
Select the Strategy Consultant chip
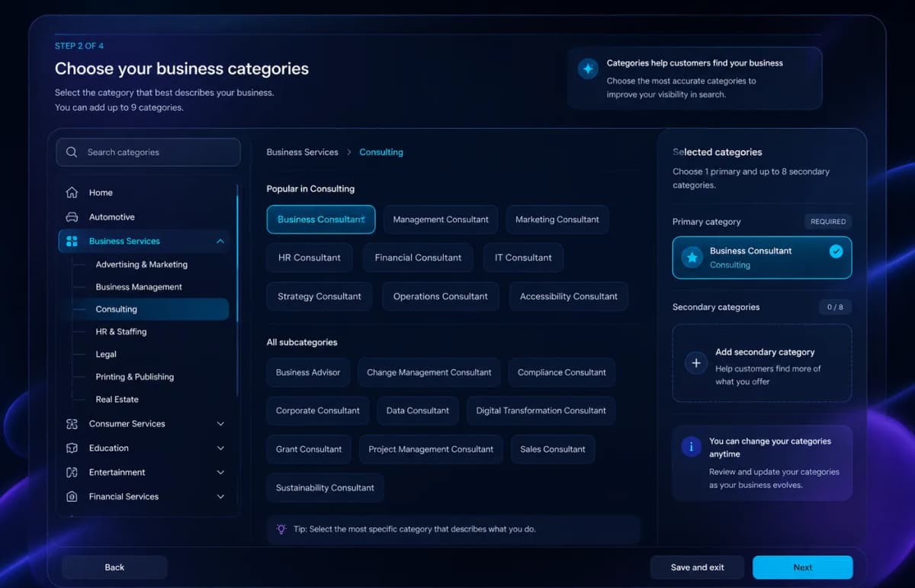point(319,297)
